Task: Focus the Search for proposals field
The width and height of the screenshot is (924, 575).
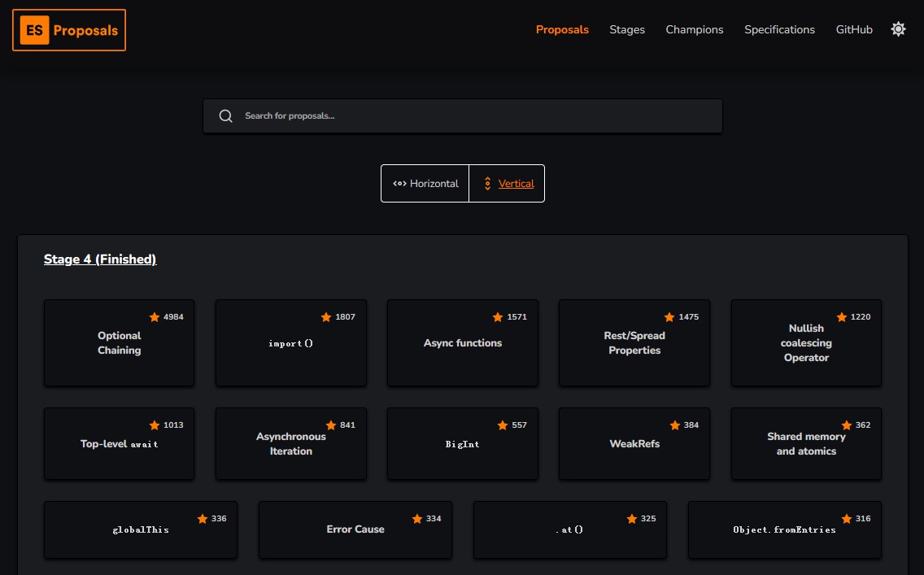Action: tap(472, 116)
